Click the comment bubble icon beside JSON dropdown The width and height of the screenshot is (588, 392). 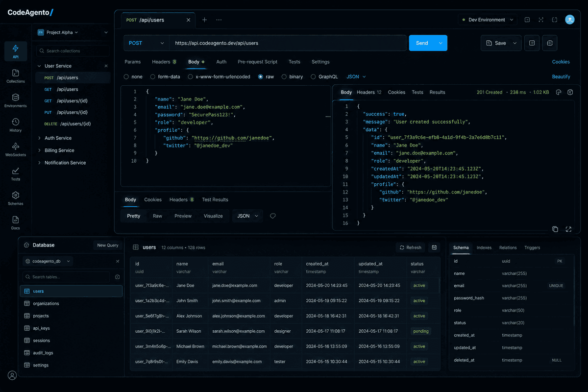273,216
